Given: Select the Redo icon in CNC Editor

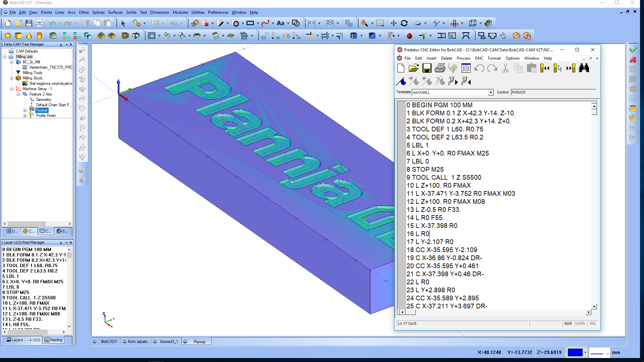Looking at the screenshot, I should click(492, 68).
